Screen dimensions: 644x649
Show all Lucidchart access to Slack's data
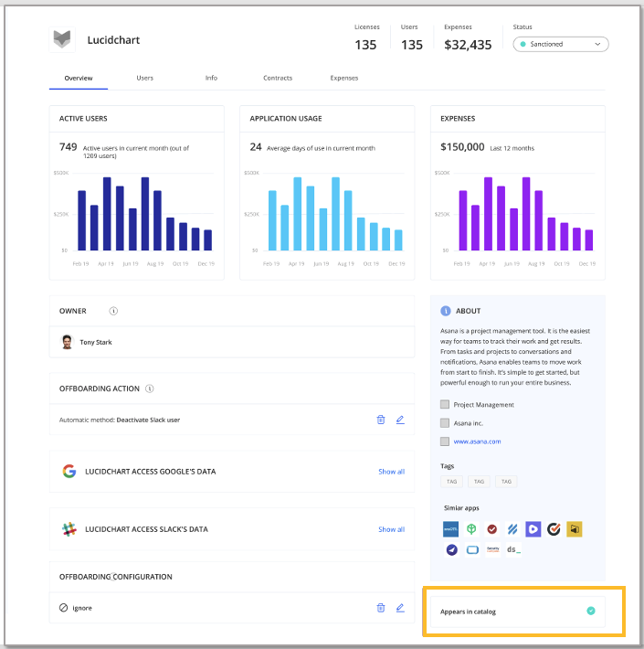391,529
